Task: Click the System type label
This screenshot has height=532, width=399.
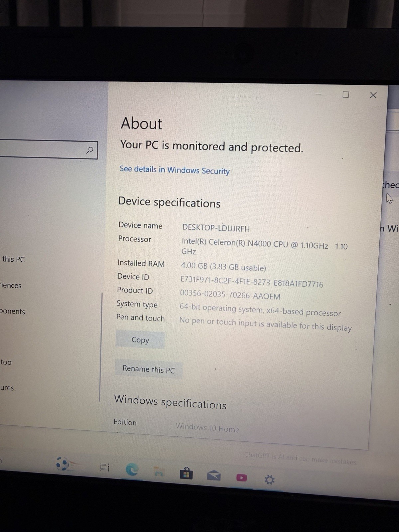Action: [137, 304]
